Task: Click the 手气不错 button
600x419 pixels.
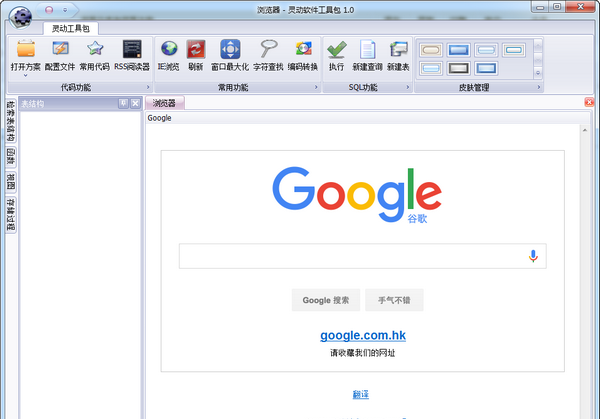Action: point(394,300)
